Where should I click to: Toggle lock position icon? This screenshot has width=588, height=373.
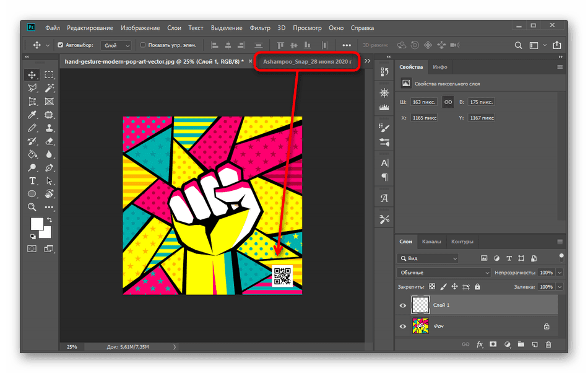[x=454, y=287]
